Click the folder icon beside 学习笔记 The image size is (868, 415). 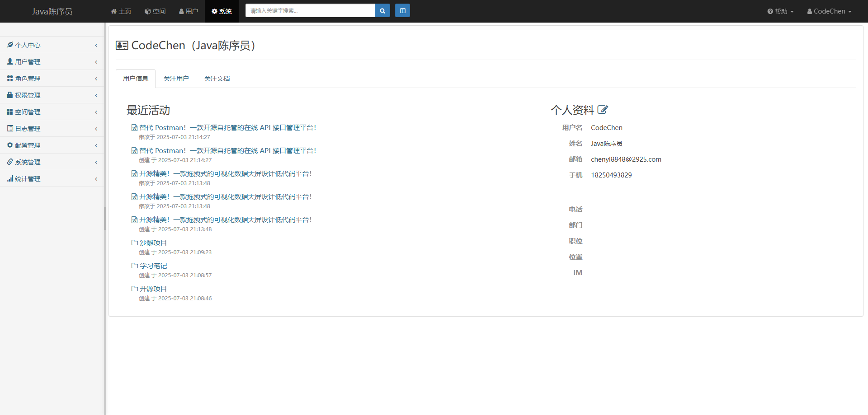click(135, 266)
